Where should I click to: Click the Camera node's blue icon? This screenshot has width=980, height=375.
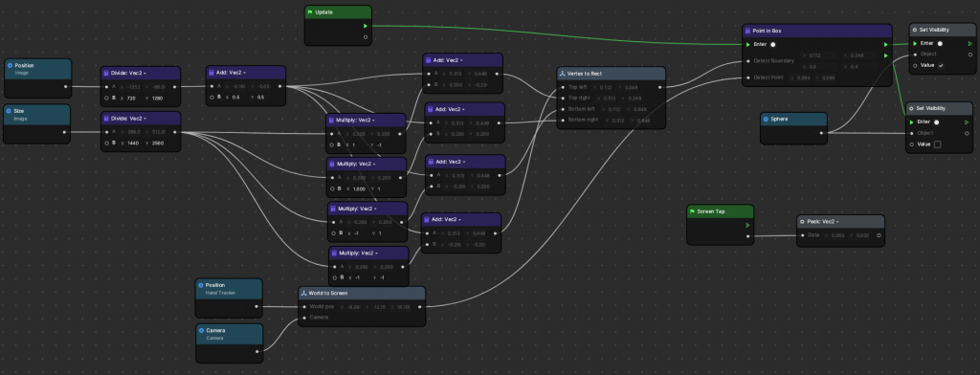coord(201,330)
